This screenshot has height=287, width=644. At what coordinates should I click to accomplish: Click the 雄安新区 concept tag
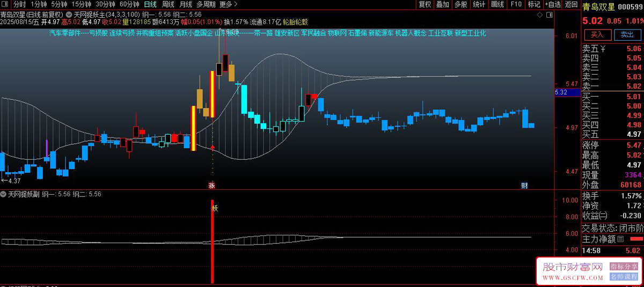(x=287, y=33)
